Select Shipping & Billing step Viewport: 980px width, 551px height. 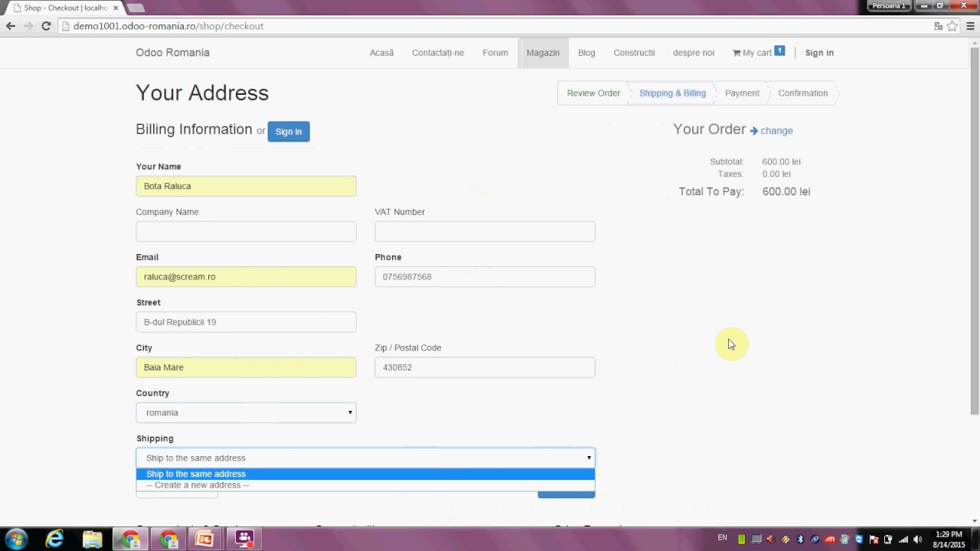coord(672,93)
